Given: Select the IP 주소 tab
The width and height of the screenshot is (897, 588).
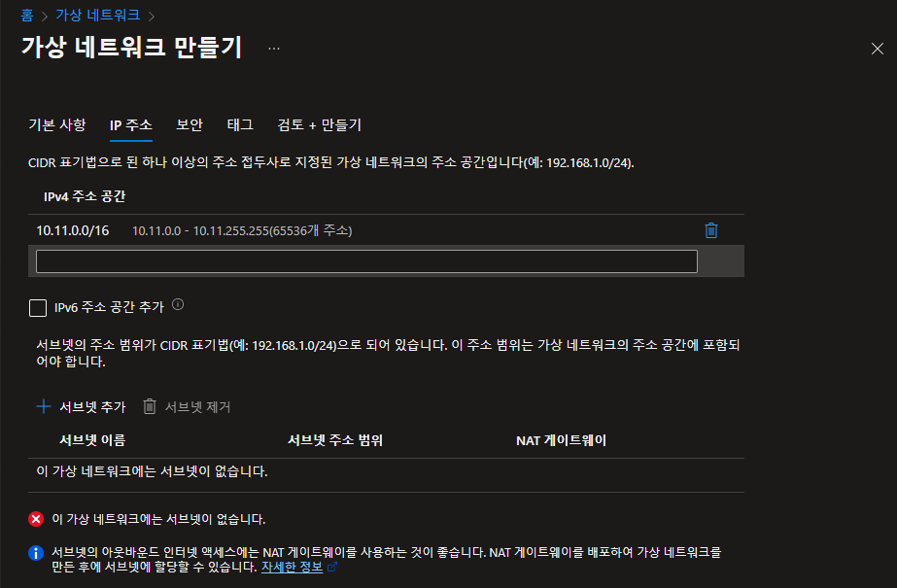Looking at the screenshot, I should pyautogui.click(x=131, y=124).
